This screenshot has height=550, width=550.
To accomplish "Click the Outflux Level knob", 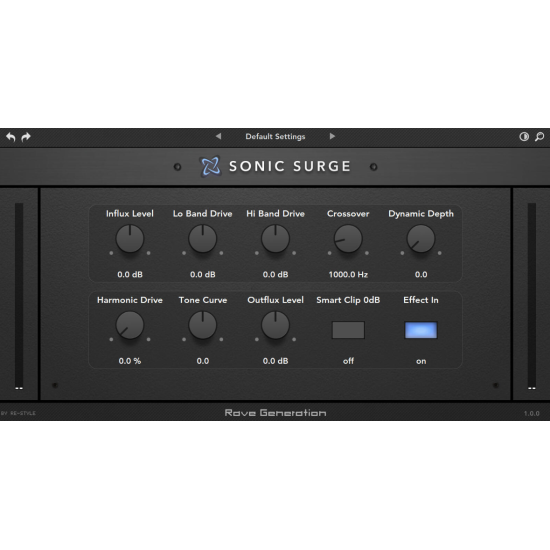I will point(275,326).
